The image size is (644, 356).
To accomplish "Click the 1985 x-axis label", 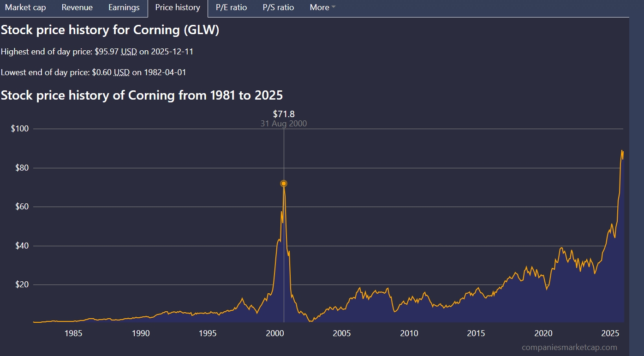I will click(73, 333).
